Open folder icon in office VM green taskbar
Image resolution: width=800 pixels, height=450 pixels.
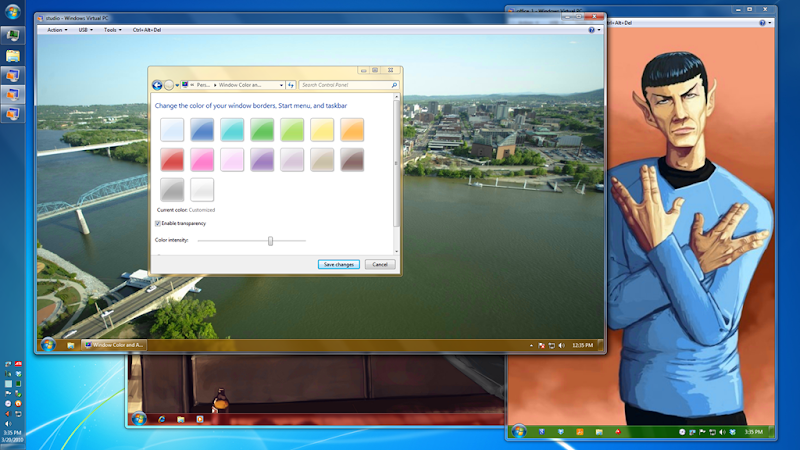(x=599, y=432)
